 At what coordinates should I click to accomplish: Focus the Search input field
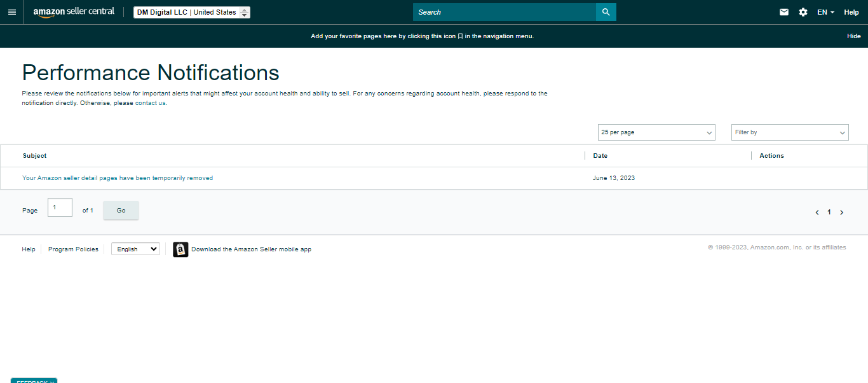pos(505,12)
